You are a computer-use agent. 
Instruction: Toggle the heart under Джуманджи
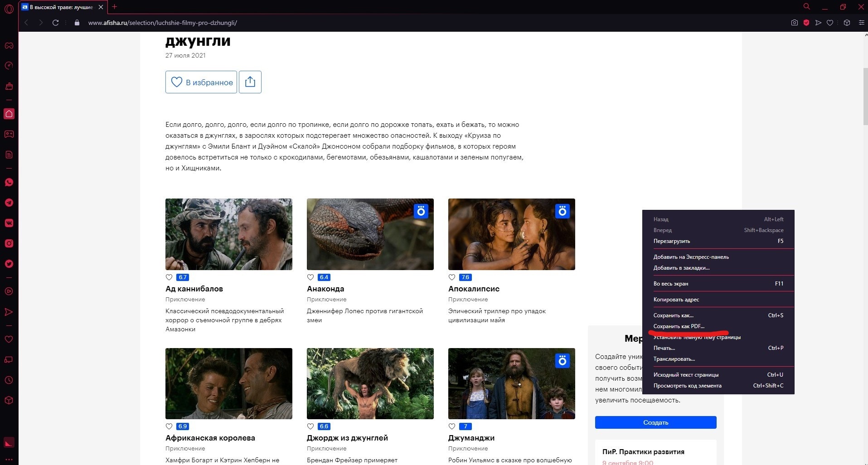(452, 426)
